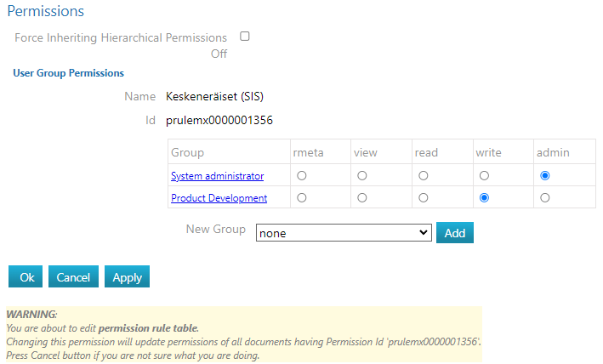Select read for System administrator
This screenshot has height=364, width=603.
(424, 176)
